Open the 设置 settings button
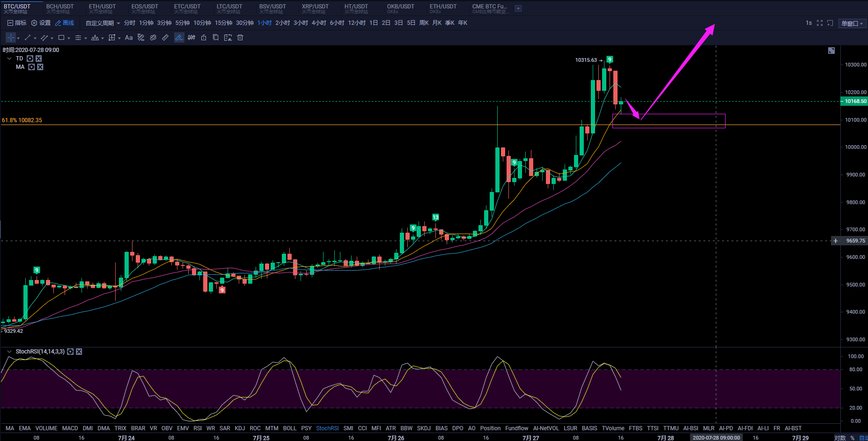This screenshot has width=868, height=441. click(41, 23)
